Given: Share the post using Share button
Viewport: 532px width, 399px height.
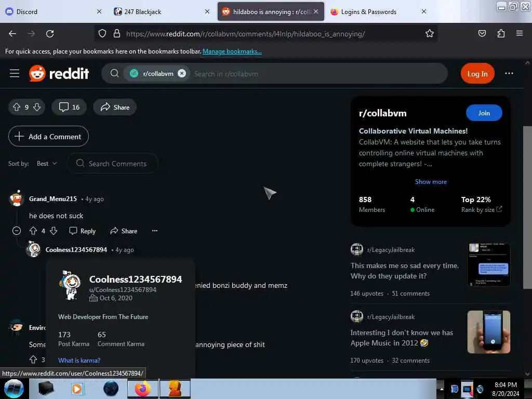Looking at the screenshot, I should point(115,107).
